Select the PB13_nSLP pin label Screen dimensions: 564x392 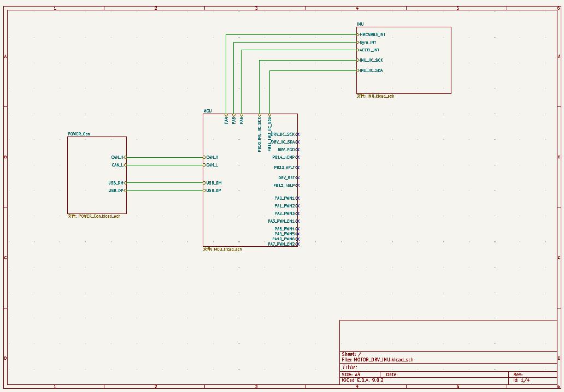pyautogui.click(x=284, y=186)
